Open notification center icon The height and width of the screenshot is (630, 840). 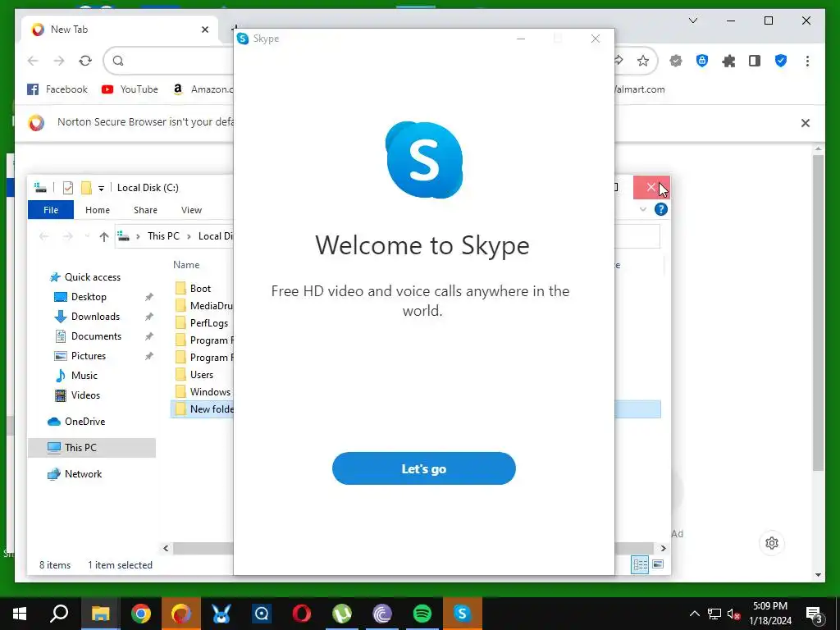click(815, 614)
